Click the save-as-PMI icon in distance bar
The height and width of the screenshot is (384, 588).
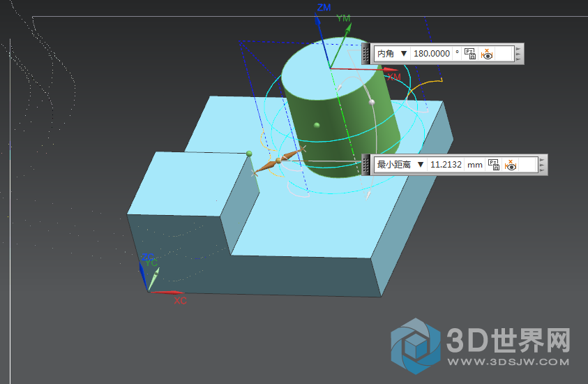[494, 165]
